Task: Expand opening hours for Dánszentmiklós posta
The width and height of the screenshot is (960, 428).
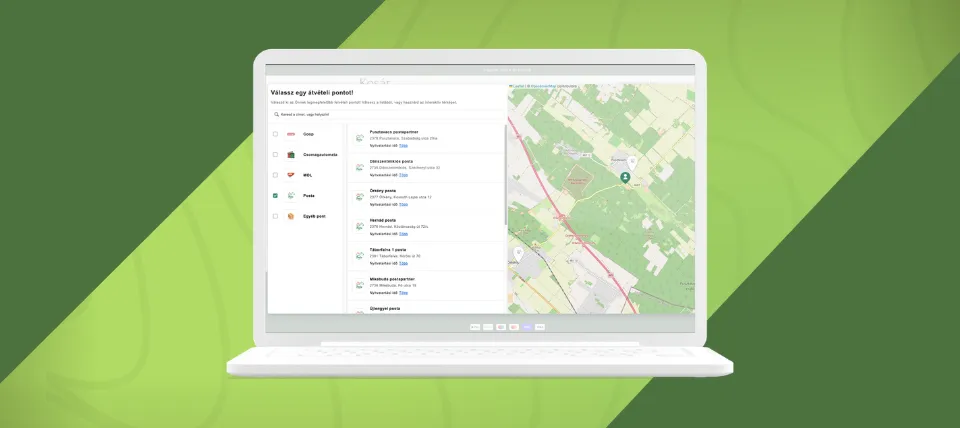Action: [x=403, y=175]
